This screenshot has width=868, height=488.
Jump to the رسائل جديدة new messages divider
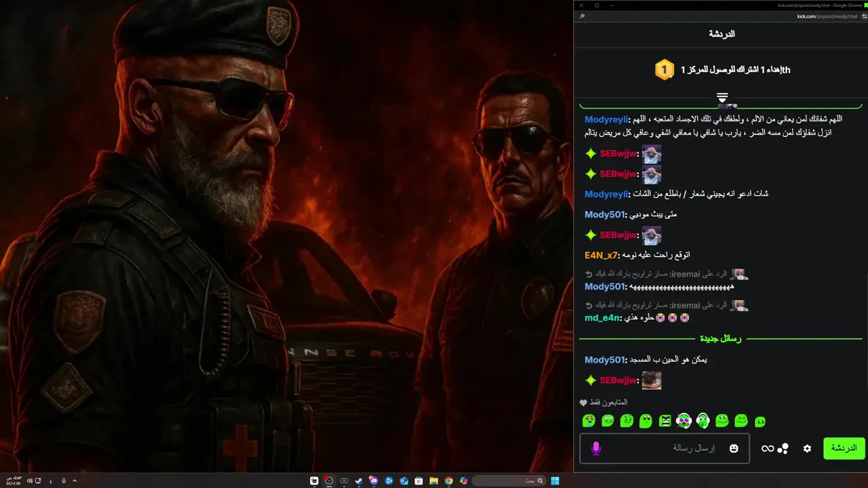coord(720,338)
